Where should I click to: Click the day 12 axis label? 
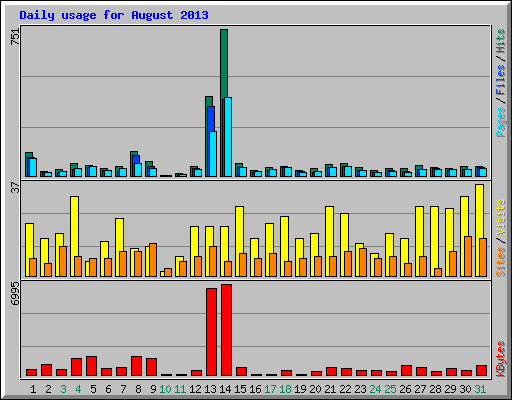point(195,389)
